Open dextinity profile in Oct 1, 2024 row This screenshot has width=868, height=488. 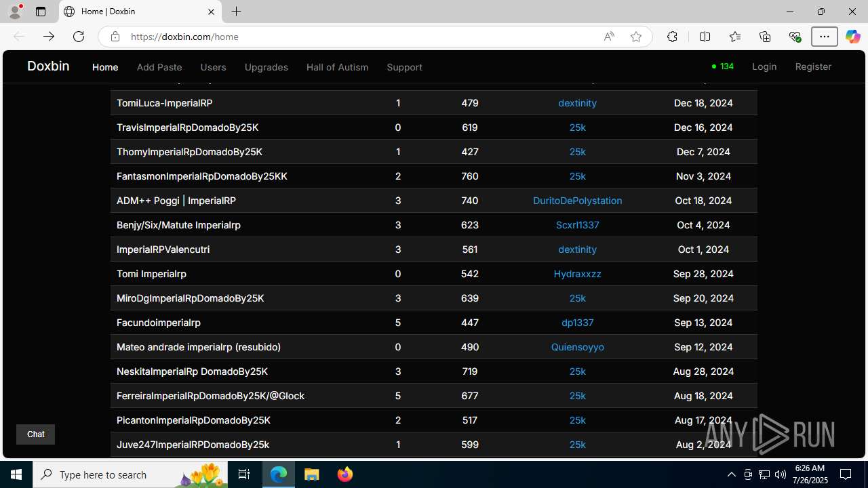pyautogui.click(x=577, y=249)
